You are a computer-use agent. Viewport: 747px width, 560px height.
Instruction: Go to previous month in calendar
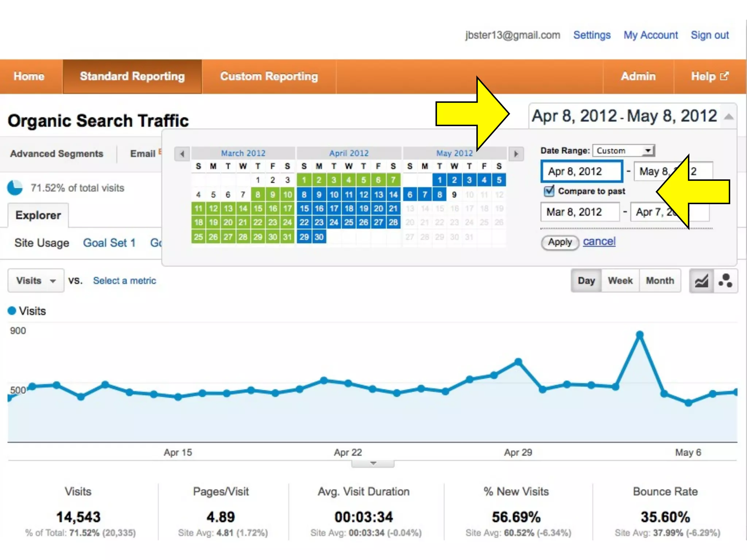(x=182, y=154)
